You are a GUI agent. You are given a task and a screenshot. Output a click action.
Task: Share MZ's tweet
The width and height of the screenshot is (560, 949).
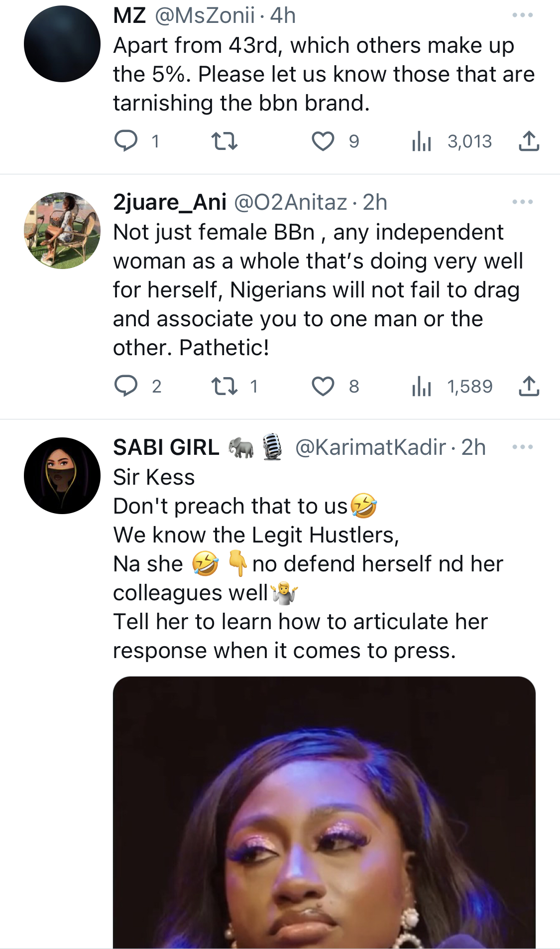tap(529, 141)
